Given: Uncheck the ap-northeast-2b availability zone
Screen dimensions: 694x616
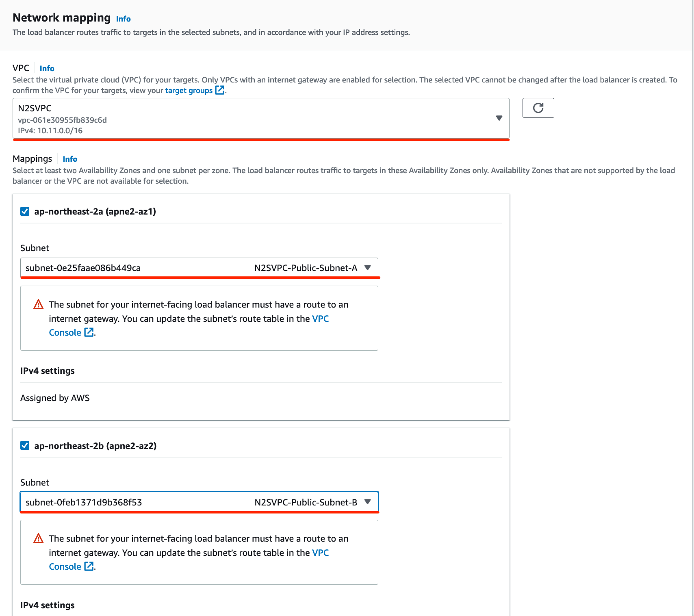Looking at the screenshot, I should coord(25,445).
